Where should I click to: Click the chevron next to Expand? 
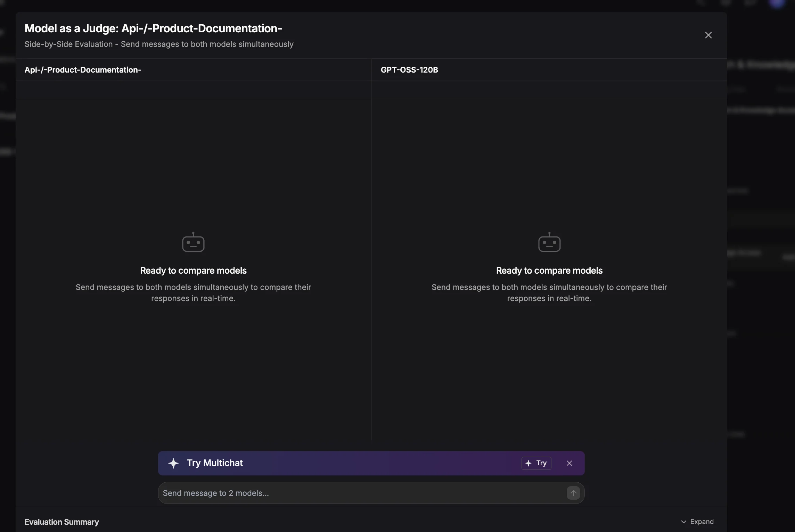tap(683, 522)
